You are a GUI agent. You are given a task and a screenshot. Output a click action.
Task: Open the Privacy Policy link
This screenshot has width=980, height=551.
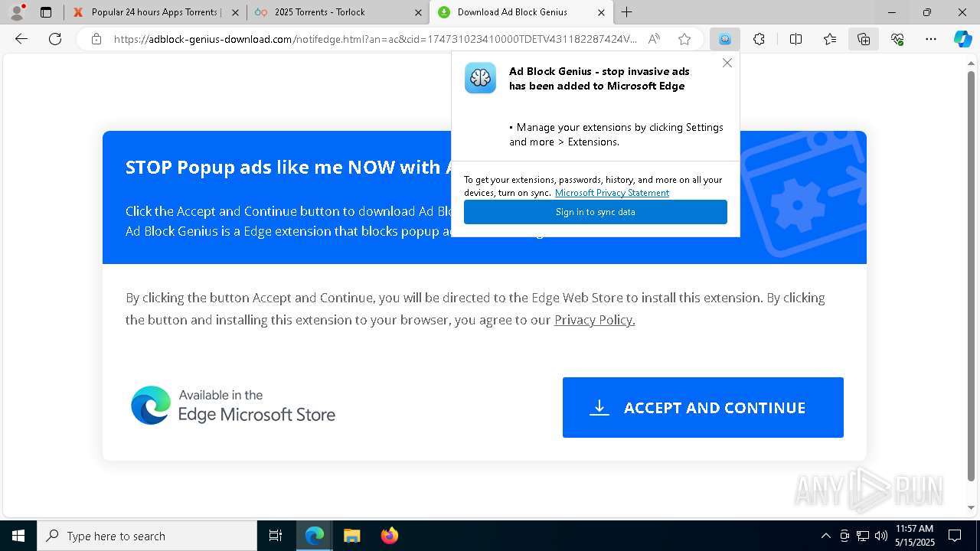595,320
